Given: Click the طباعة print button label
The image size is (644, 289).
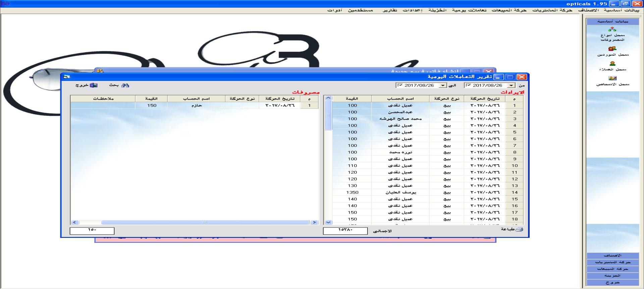Looking at the screenshot, I should click(x=508, y=229).
